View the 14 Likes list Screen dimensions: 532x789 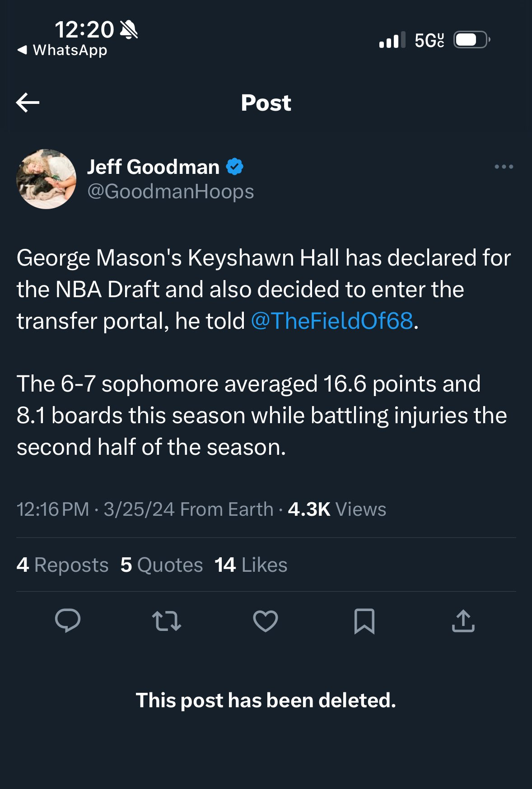point(251,565)
